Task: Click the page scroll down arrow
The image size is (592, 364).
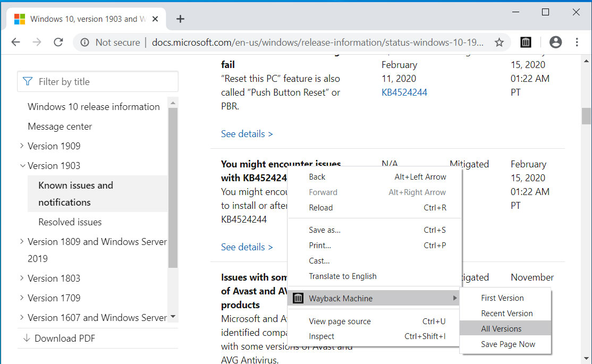Action: [x=586, y=359]
